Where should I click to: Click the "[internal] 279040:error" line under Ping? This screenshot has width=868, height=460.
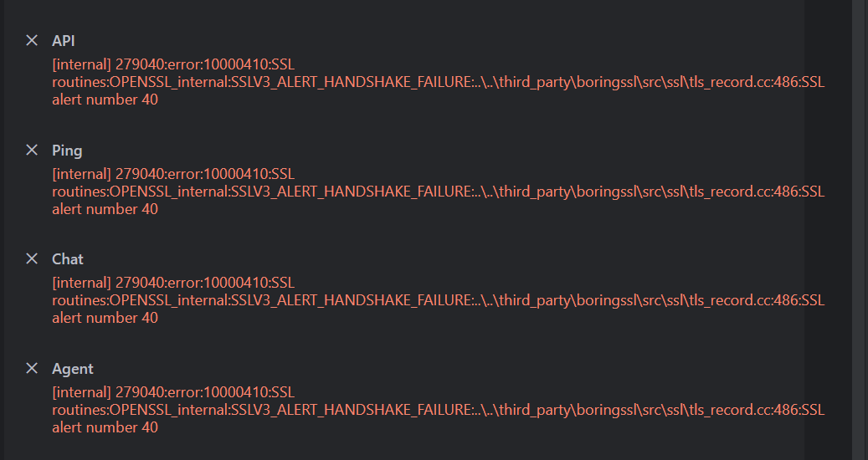pyautogui.click(x=173, y=174)
